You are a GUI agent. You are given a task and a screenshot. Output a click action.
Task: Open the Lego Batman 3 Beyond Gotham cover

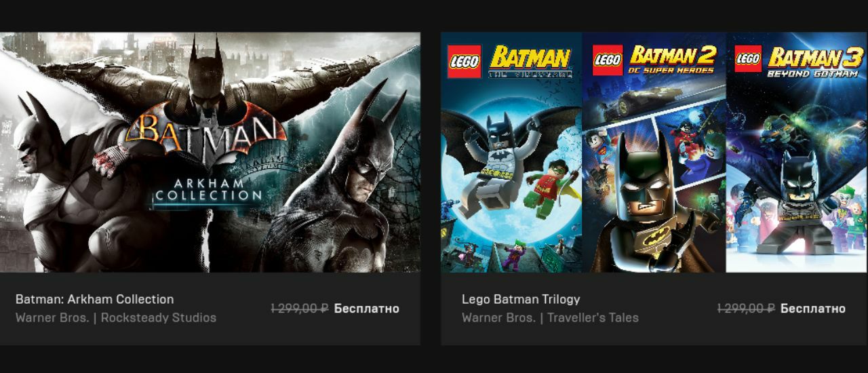tap(797, 152)
